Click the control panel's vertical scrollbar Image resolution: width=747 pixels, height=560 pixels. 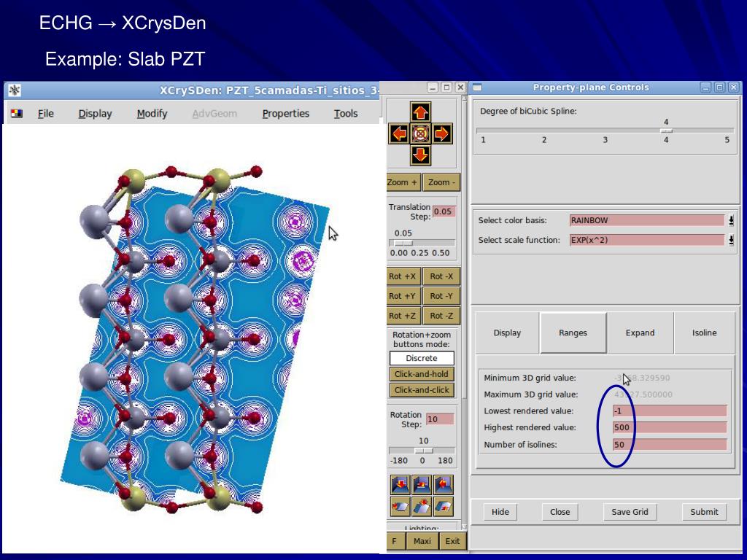(465, 312)
